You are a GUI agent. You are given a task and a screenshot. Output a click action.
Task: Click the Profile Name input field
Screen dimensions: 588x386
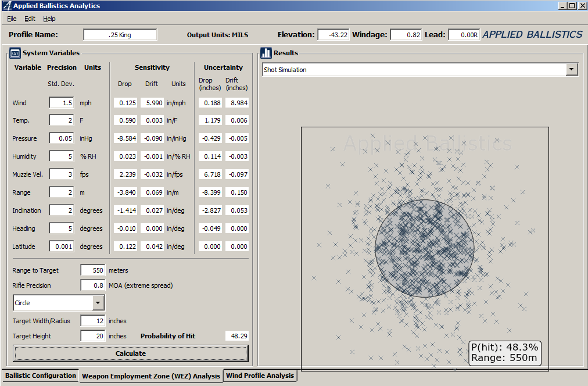[120, 35]
